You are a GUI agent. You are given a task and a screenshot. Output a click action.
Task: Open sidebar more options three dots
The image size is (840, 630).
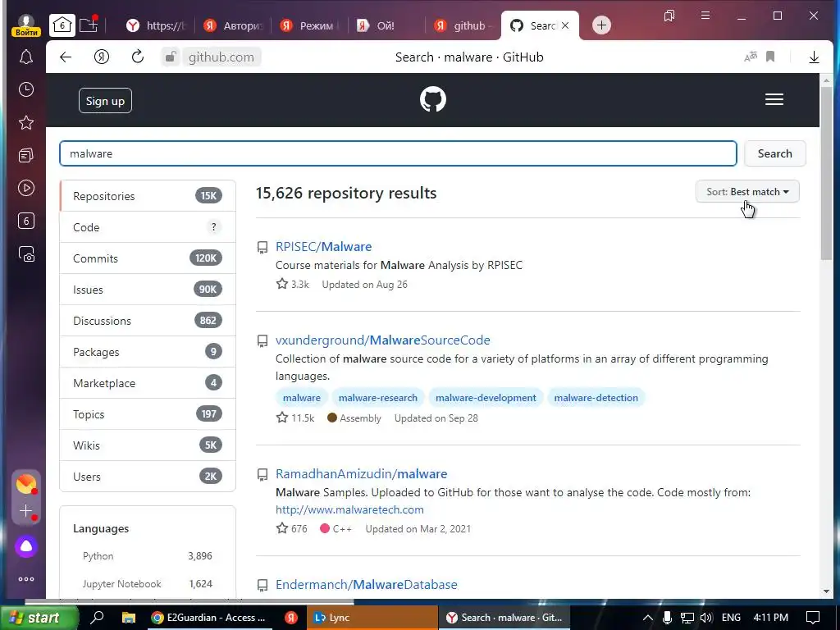(25, 579)
